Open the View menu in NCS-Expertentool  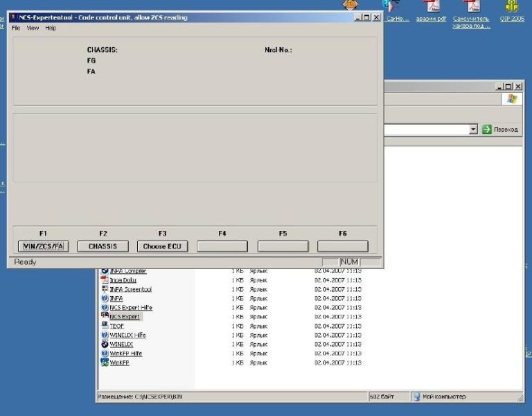[x=33, y=28]
